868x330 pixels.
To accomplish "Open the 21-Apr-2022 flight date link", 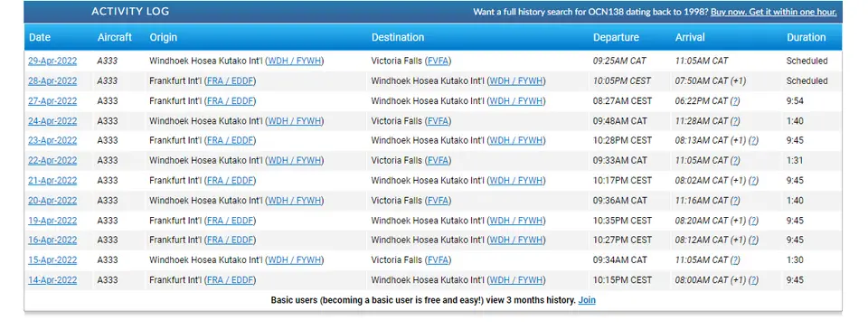I will pyautogui.click(x=52, y=181).
